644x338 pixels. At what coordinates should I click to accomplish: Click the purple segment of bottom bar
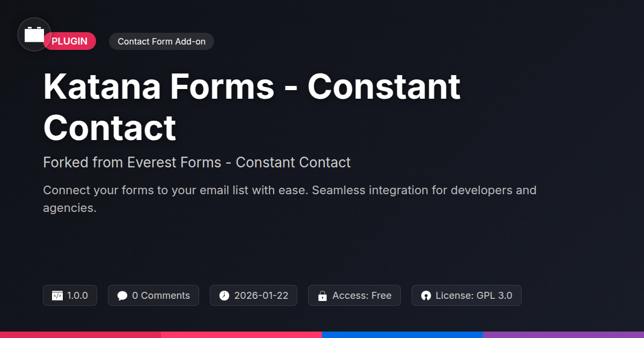[563, 334]
